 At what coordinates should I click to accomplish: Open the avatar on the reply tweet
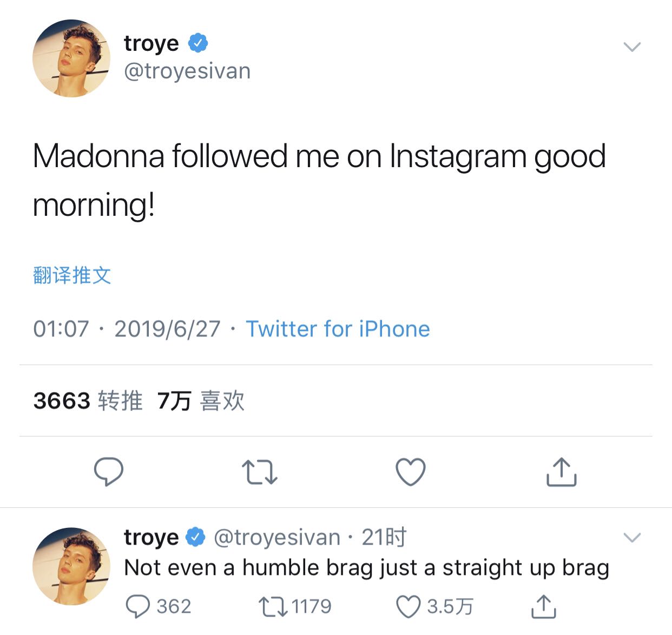(71, 566)
